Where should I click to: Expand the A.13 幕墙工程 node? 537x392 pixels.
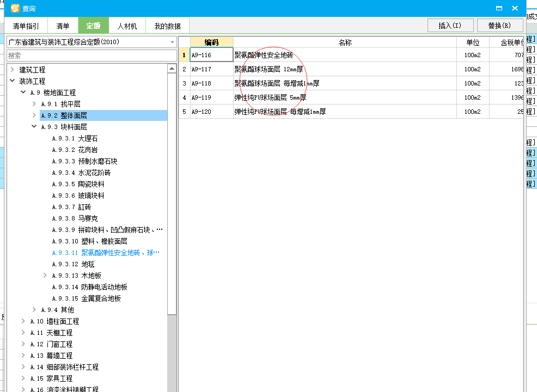tap(23, 355)
